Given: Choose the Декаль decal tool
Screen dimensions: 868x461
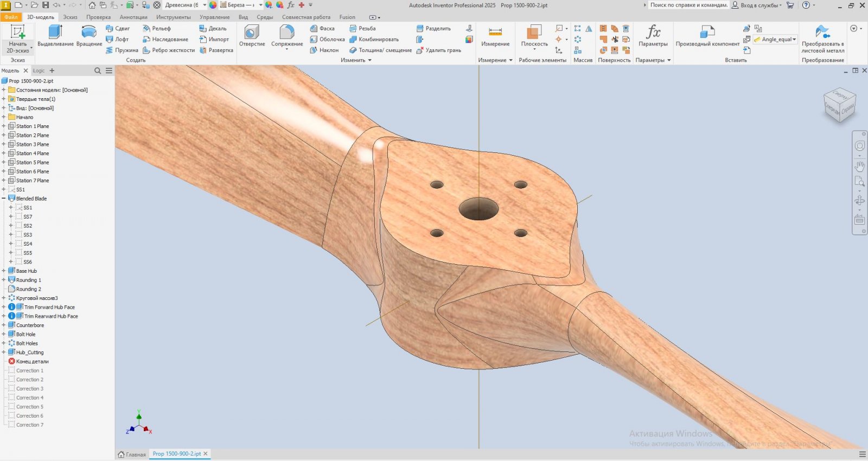Looking at the screenshot, I should tap(213, 28).
